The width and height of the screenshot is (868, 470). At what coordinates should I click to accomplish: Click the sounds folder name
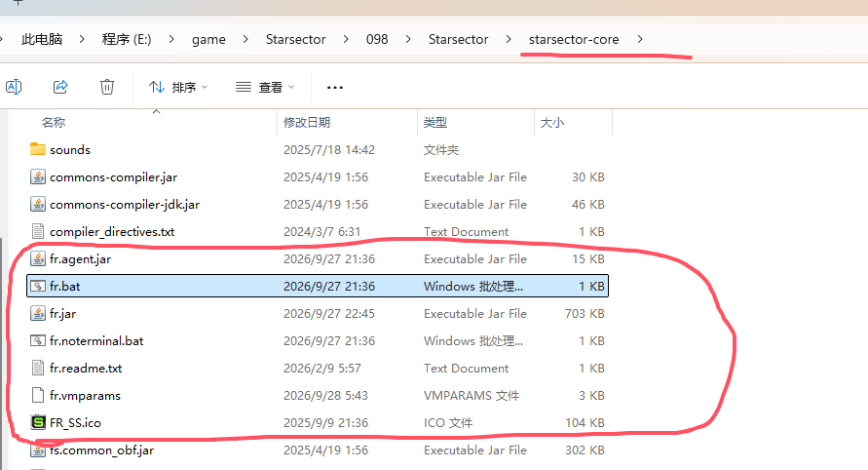(70, 149)
